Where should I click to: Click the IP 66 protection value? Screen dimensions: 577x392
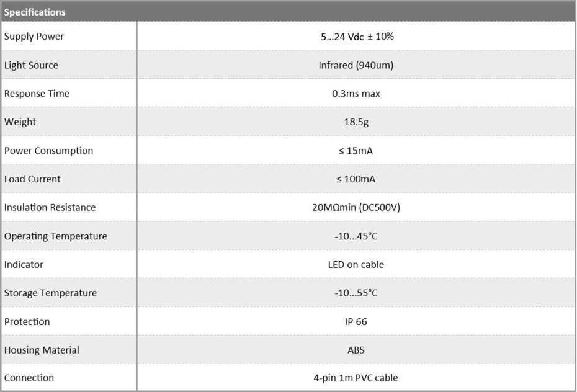(356, 322)
